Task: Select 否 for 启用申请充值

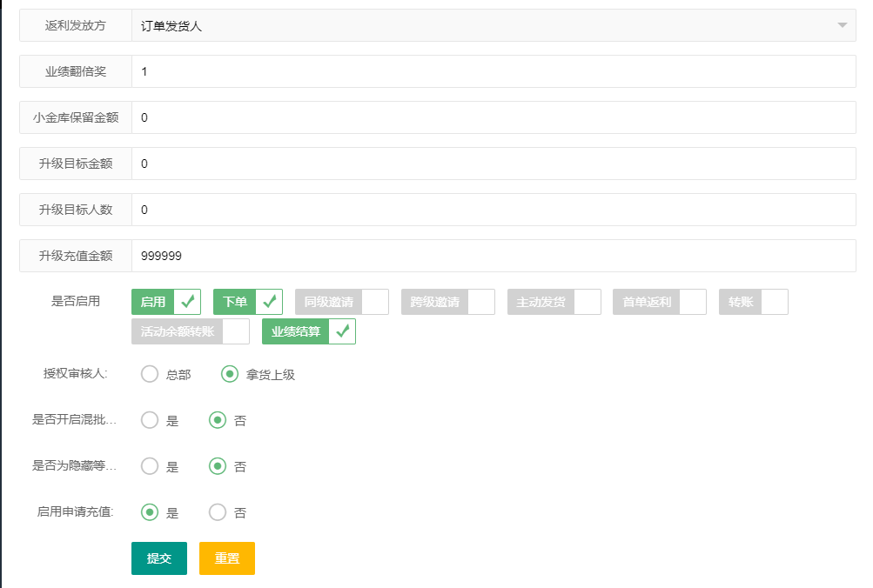Action: pos(218,512)
